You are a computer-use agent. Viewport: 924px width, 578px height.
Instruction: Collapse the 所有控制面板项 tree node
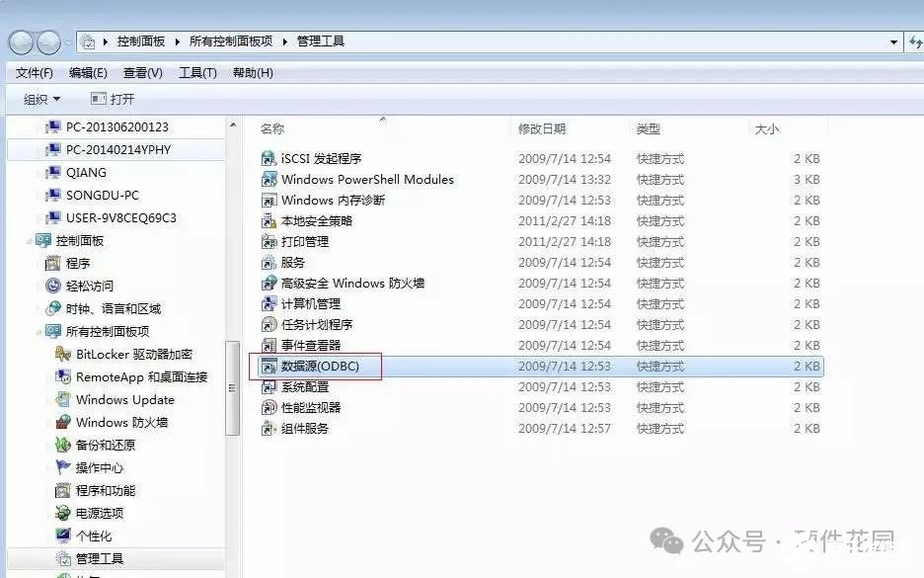click(38, 332)
